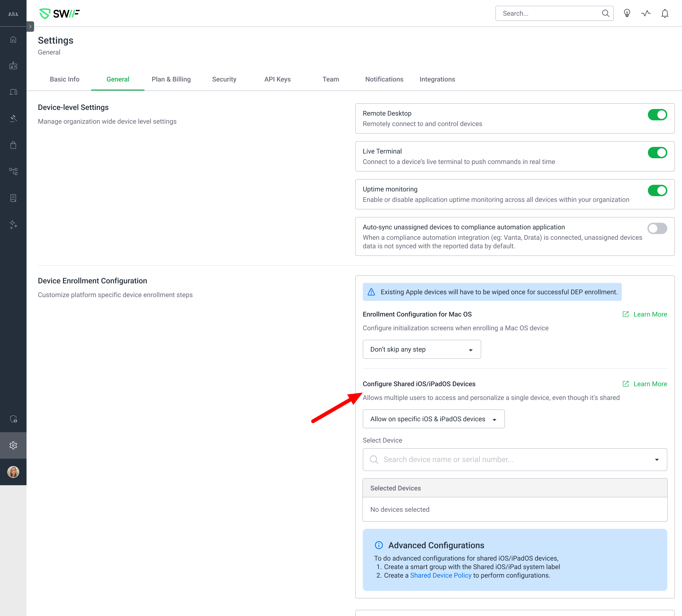
Task: Click the shopping bag sidebar icon
Action: tap(13, 145)
